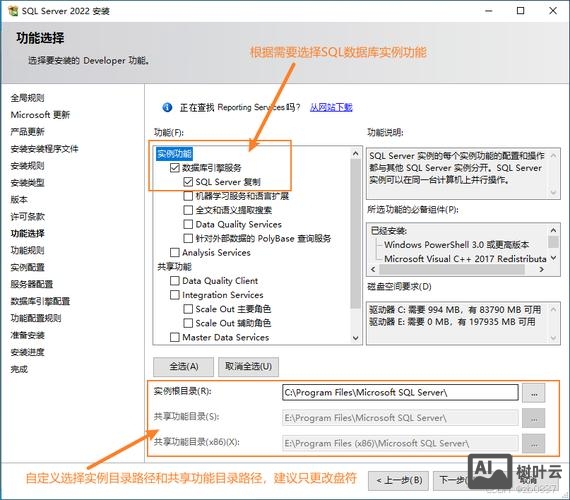This screenshot has width=570, height=500.
Task: Click the 安装安装程序文件 step in the sidebar
Action: pyautogui.click(x=44, y=149)
